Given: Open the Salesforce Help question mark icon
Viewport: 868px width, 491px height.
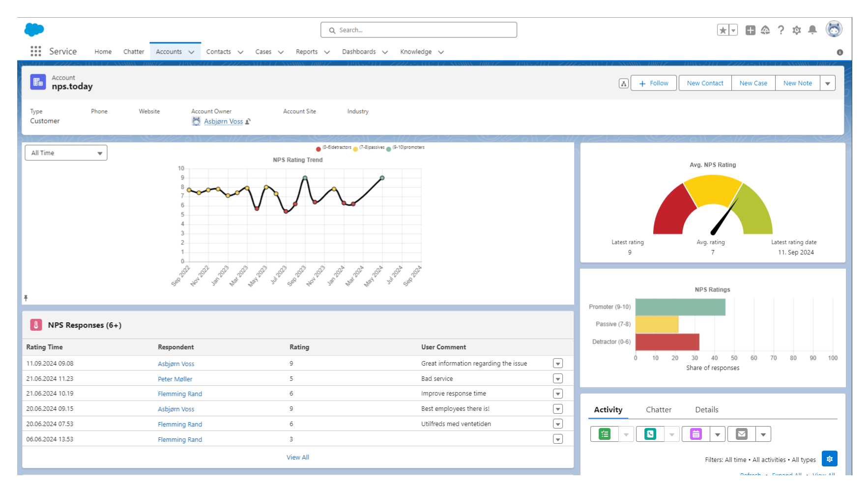Looking at the screenshot, I should point(781,30).
